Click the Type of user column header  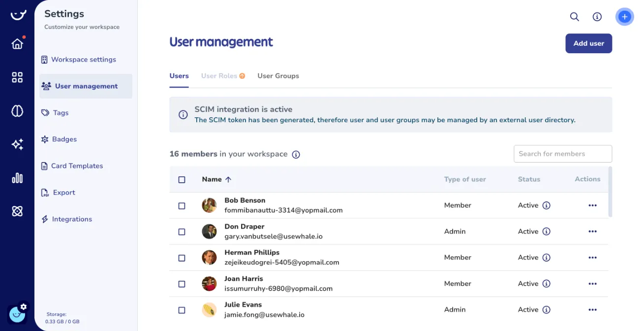465,179
